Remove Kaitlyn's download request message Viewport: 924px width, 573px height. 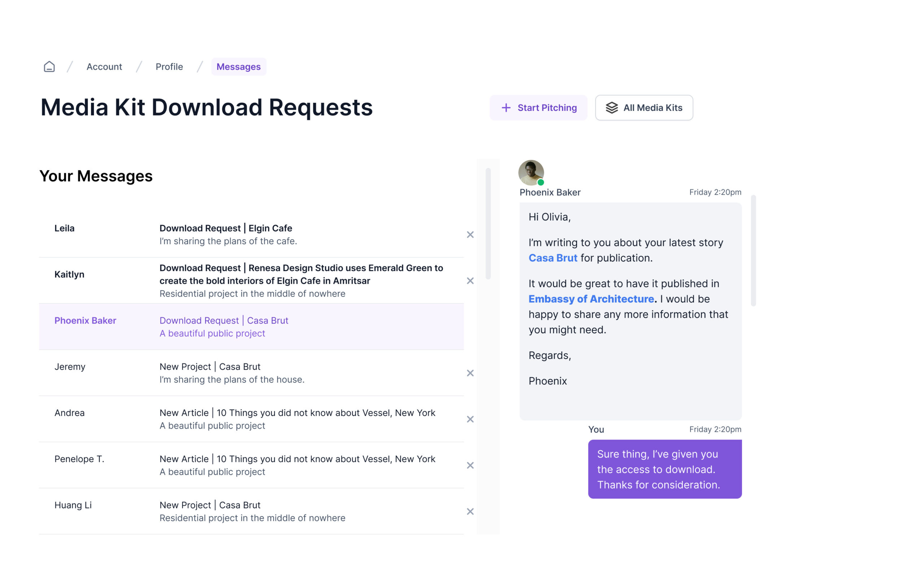(x=470, y=281)
